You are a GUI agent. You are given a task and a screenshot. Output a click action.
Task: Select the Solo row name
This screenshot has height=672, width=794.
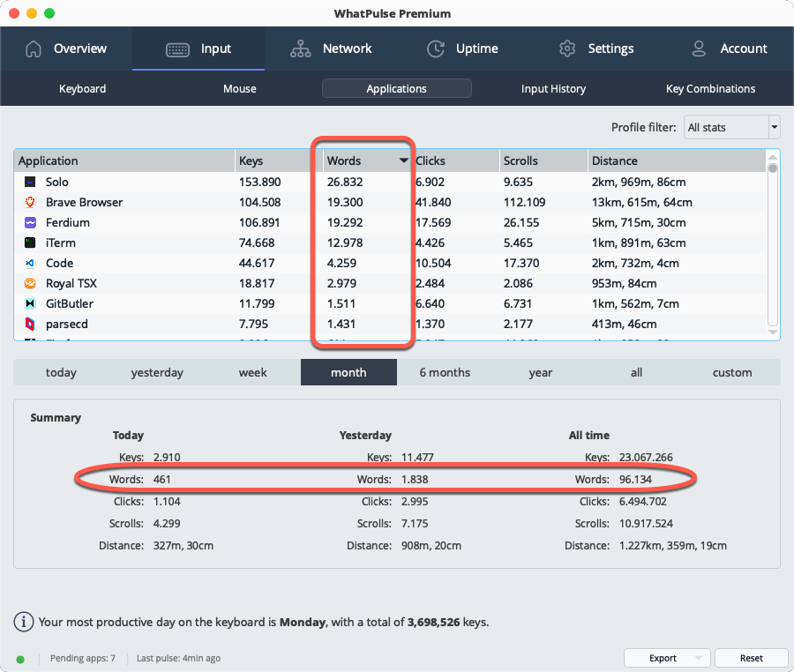56,182
